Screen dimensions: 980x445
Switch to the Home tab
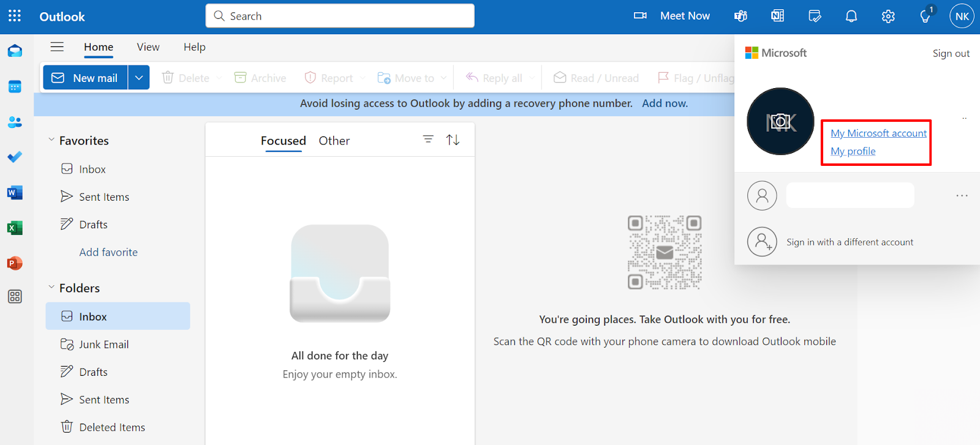tap(99, 47)
